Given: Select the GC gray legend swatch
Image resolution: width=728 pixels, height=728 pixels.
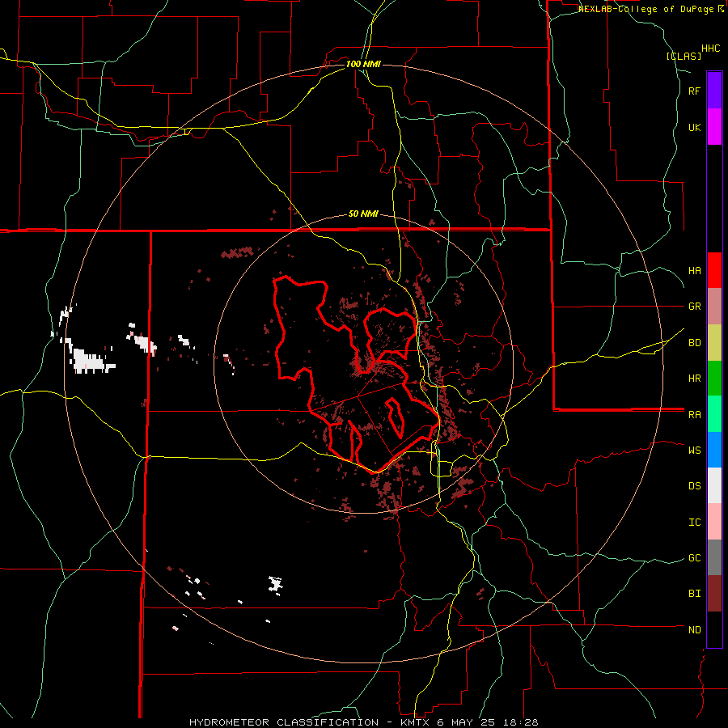Looking at the screenshot, I should tap(714, 557).
